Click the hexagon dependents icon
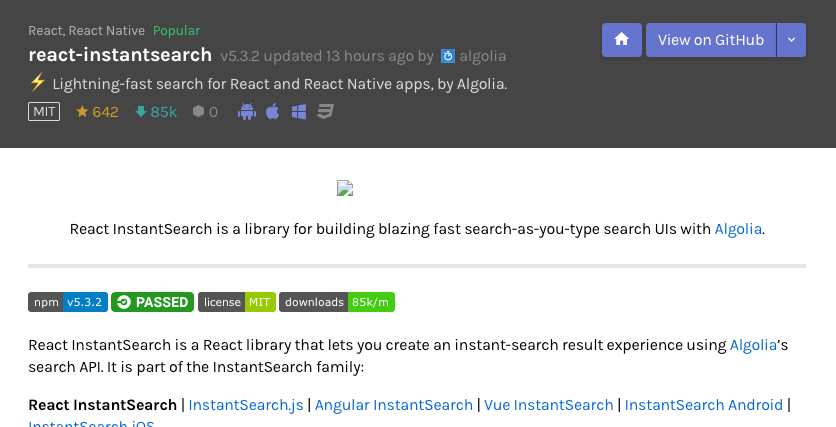836x427 pixels. (198, 111)
